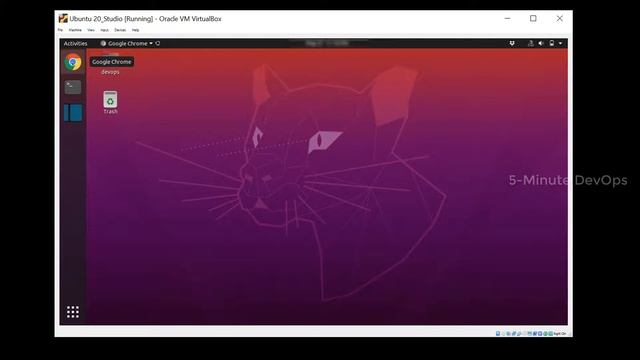Select the devops folder label on desktop
This screenshot has width=640, height=360.
pos(110,72)
